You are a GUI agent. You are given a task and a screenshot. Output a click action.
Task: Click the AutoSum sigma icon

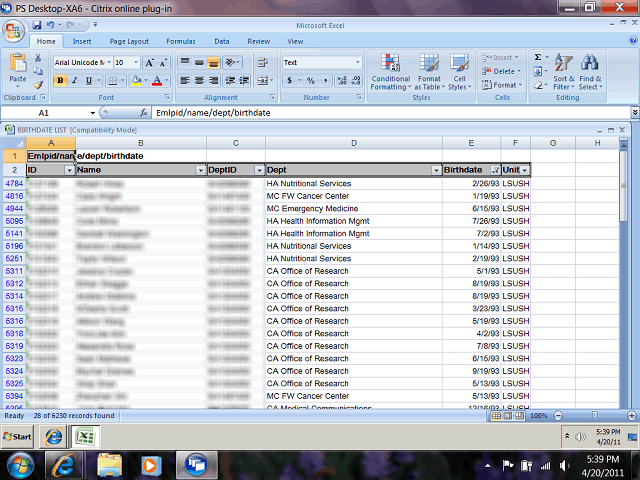(x=538, y=58)
